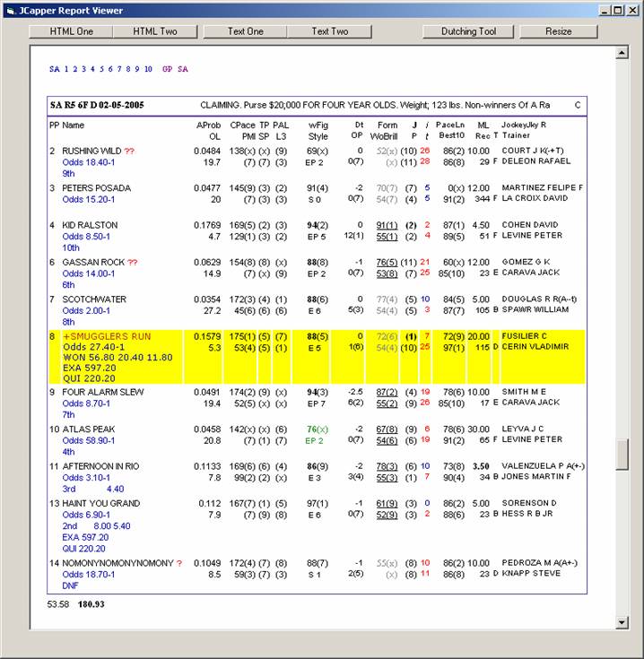
Task: Open the GP track link
Action: [x=168, y=69]
